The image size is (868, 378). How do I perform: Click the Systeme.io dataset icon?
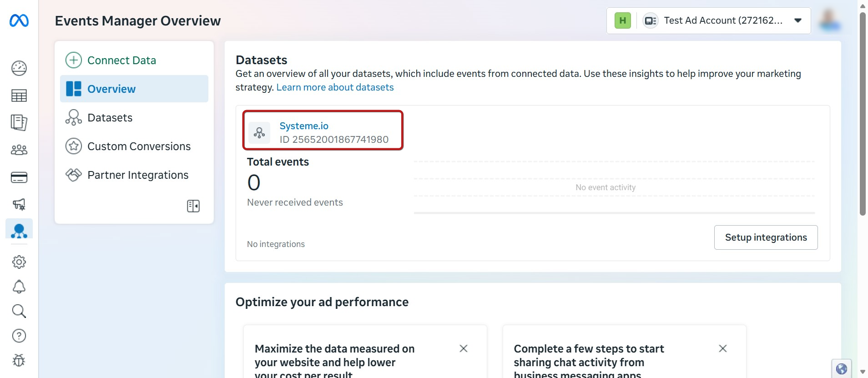259,132
